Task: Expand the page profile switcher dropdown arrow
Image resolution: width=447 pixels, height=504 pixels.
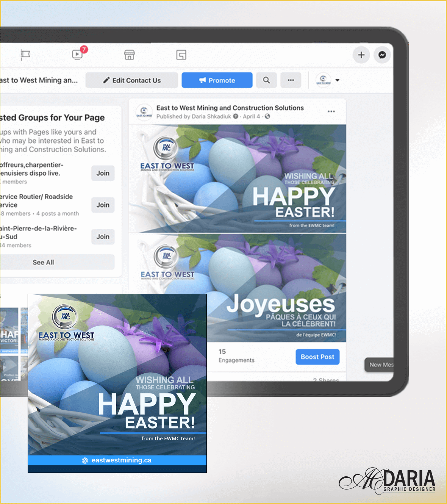Action: tap(337, 80)
